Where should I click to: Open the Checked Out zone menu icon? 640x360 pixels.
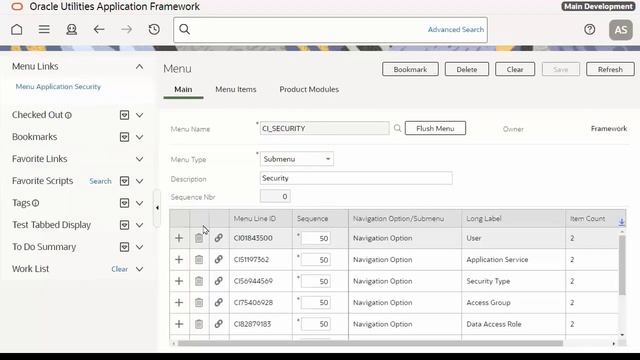124,115
